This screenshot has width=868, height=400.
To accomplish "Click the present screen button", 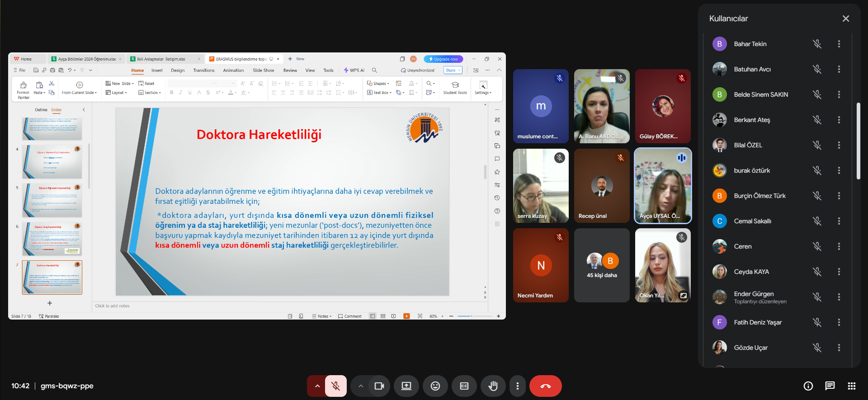I will 406,386.
